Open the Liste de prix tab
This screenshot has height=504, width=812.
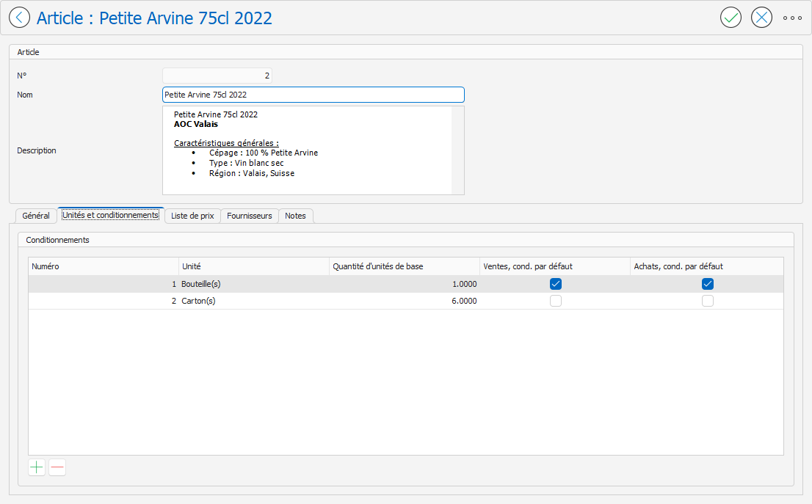click(x=192, y=216)
